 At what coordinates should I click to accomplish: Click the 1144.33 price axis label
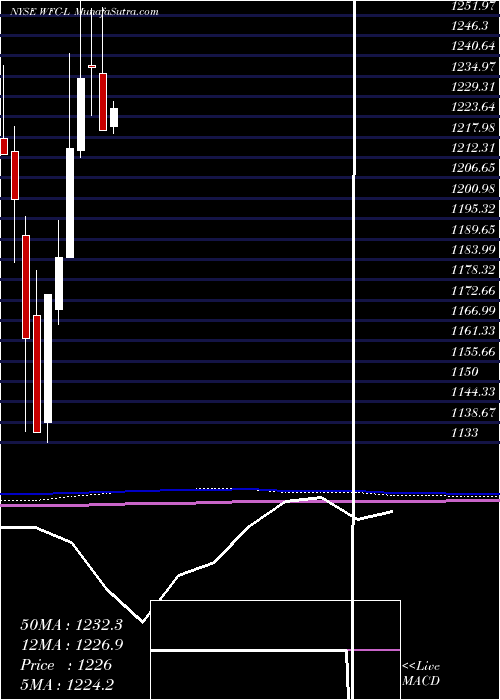[x=474, y=392]
